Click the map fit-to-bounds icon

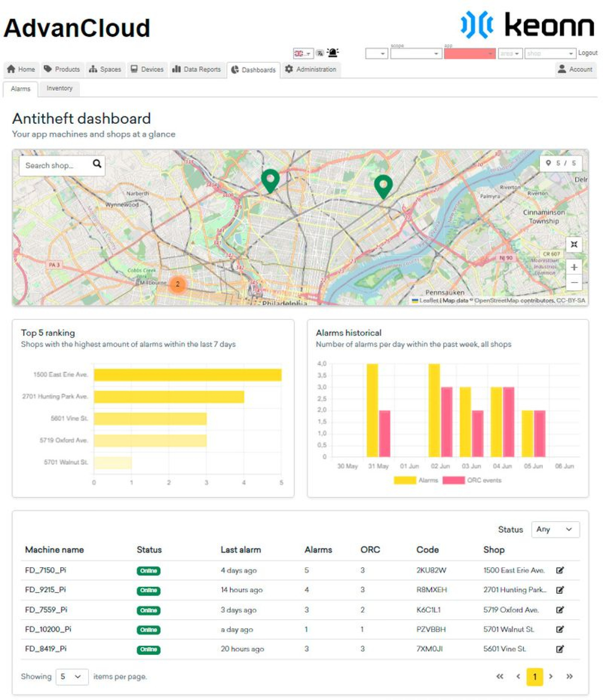pos(574,244)
